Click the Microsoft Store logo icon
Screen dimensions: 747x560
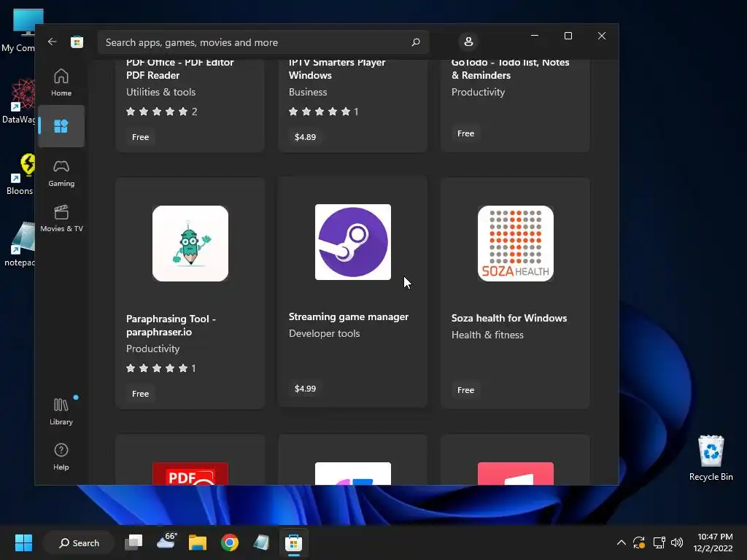click(x=77, y=42)
